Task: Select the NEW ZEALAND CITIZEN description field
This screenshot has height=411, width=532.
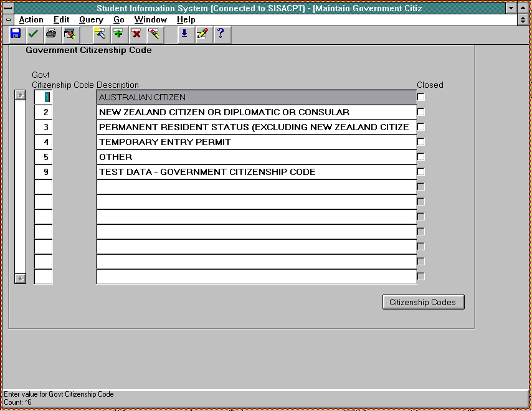Action: click(256, 112)
